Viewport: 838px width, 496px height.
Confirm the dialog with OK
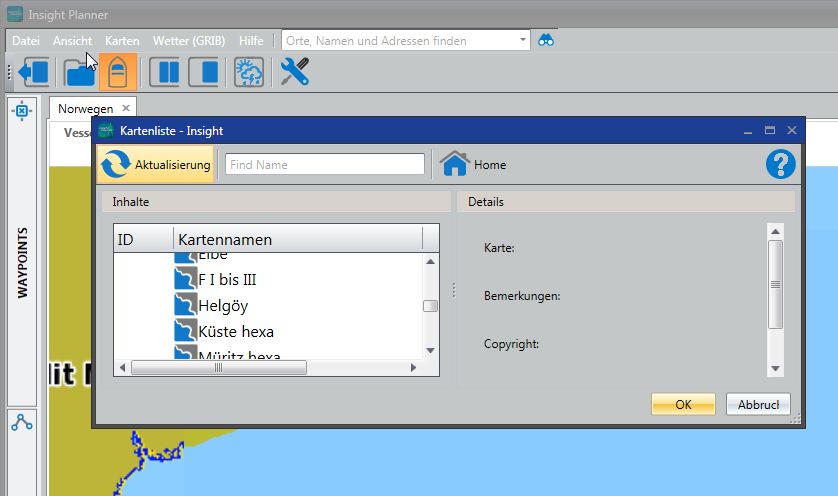[683, 405]
